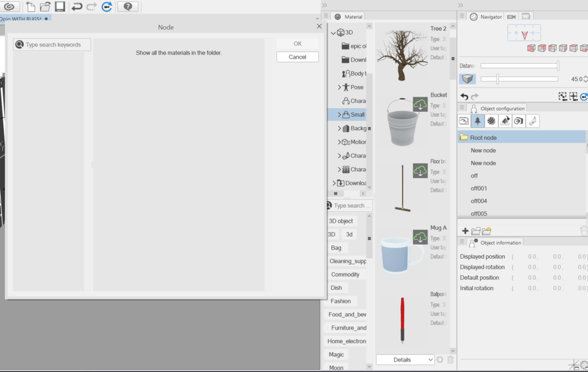Image resolution: width=588 pixels, height=372 pixels.
Task: Download the Mug A material via cloud icon
Action: [x=420, y=237]
